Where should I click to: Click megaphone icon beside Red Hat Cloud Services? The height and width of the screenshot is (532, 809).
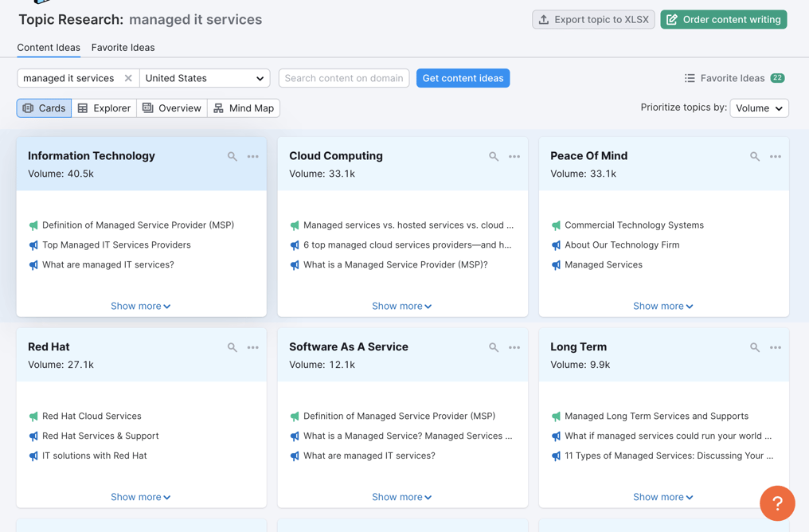(33, 417)
